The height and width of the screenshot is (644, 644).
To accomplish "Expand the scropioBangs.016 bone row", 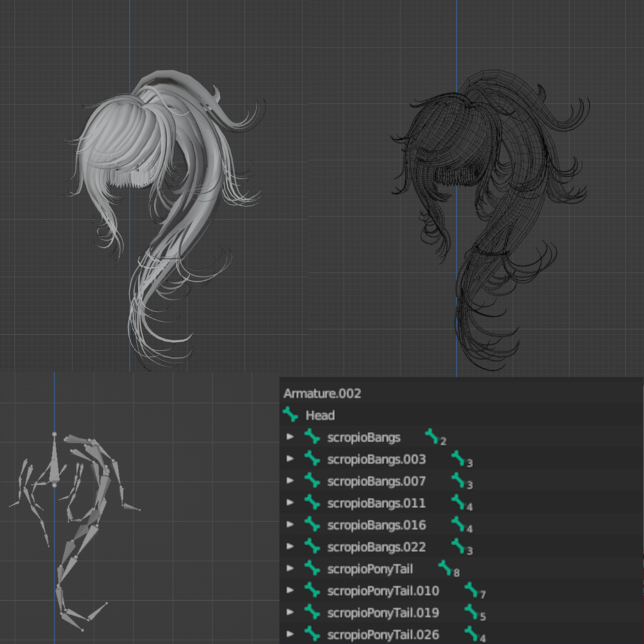I will 290,524.
